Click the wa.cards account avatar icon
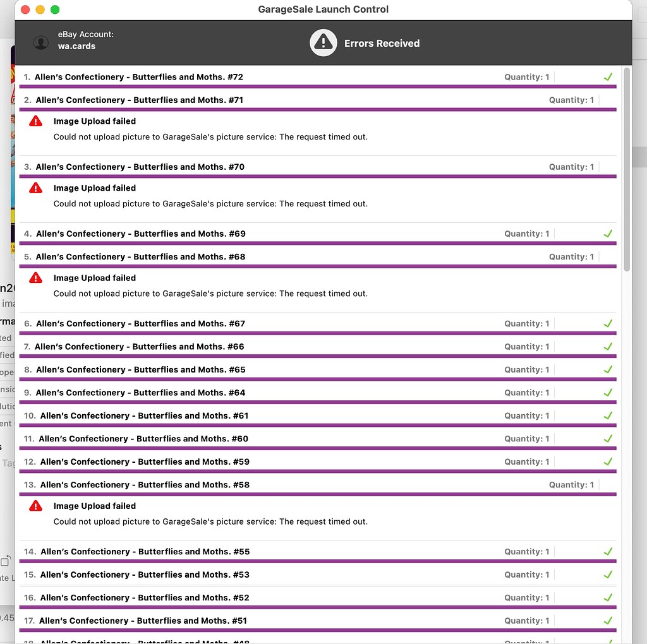 [41, 43]
